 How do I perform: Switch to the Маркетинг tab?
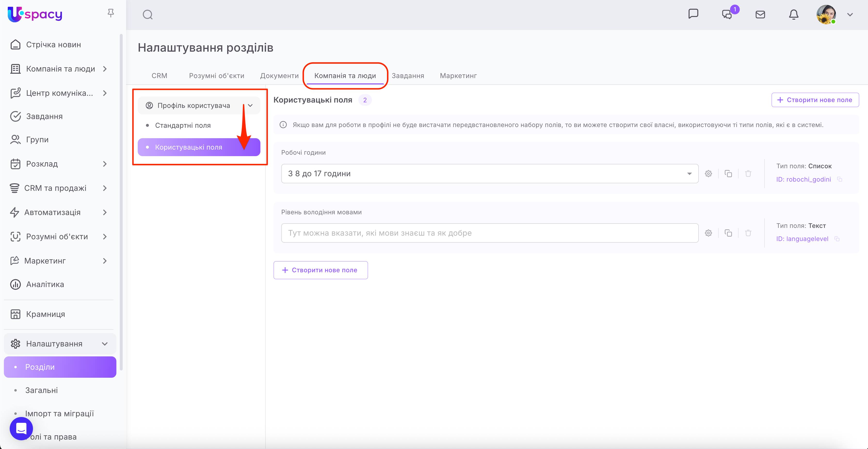458,76
